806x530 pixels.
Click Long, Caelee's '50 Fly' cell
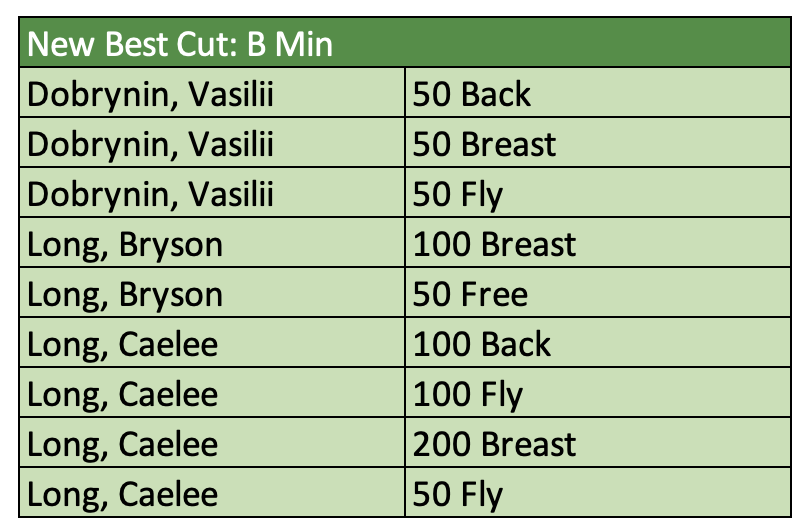[459, 494]
